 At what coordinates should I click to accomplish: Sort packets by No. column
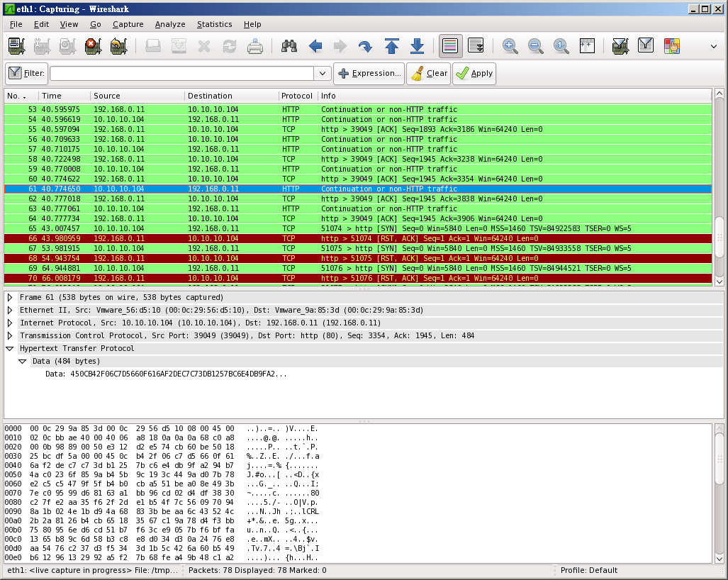pos(21,96)
